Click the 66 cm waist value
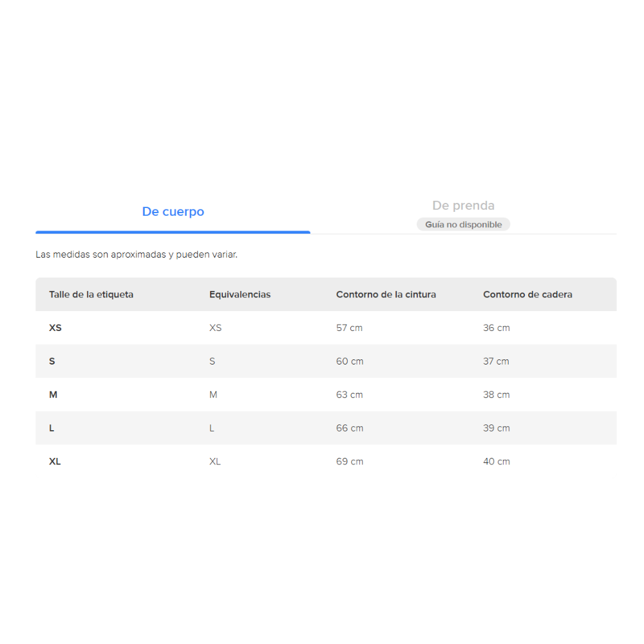The height and width of the screenshot is (644, 644). [350, 428]
